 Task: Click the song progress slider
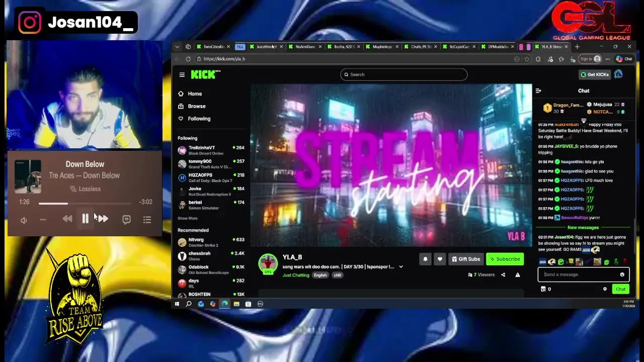(x=85, y=204)
